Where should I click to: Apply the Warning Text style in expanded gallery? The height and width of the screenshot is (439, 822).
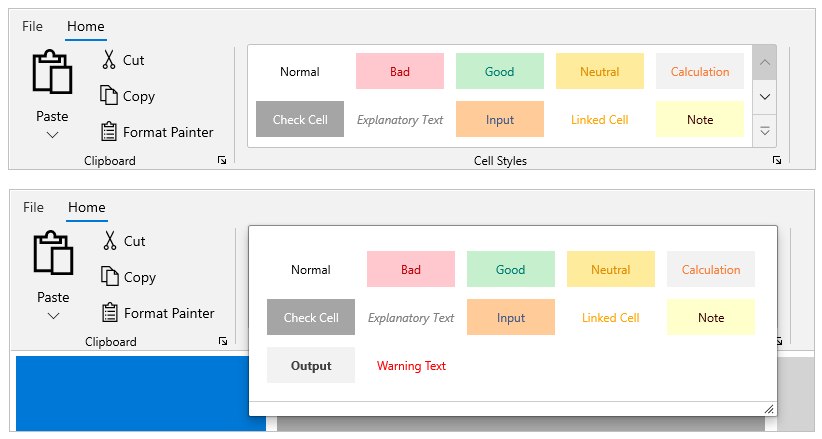[411, 366]
